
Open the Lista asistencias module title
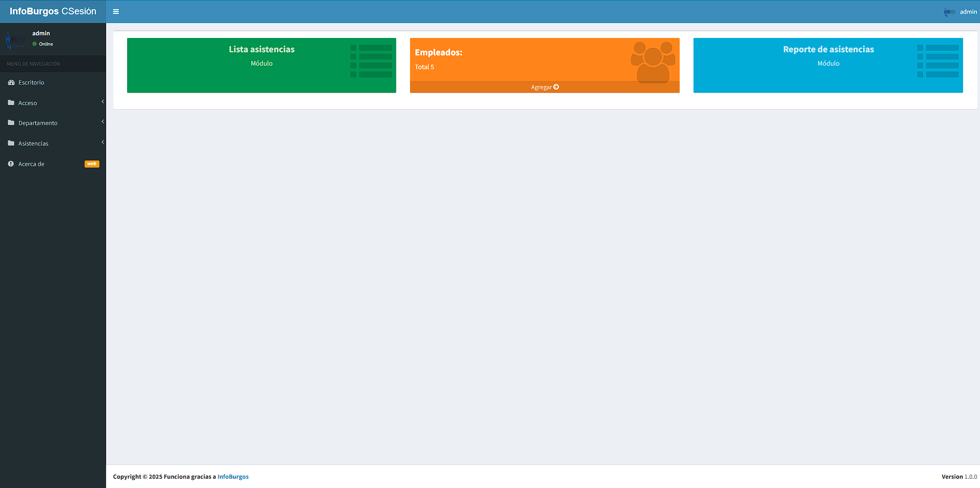point(261,49)
